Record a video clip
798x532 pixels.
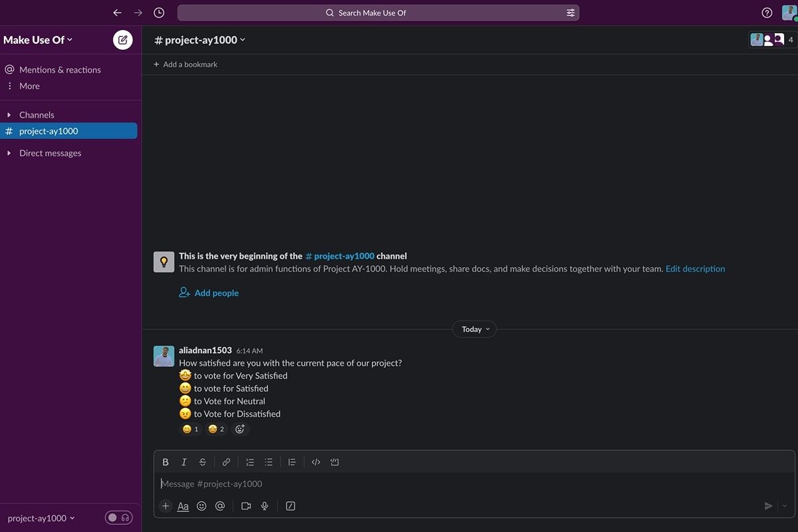pyautogui.click(x=246, y=506)
